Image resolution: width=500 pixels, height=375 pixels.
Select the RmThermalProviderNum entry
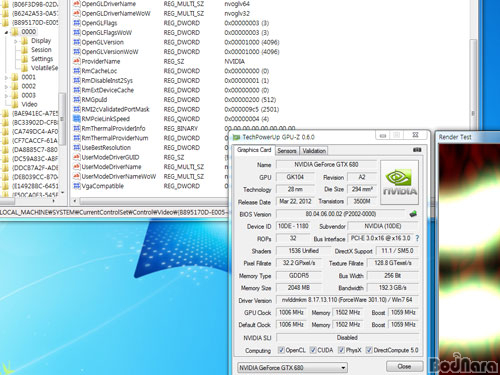115,138
